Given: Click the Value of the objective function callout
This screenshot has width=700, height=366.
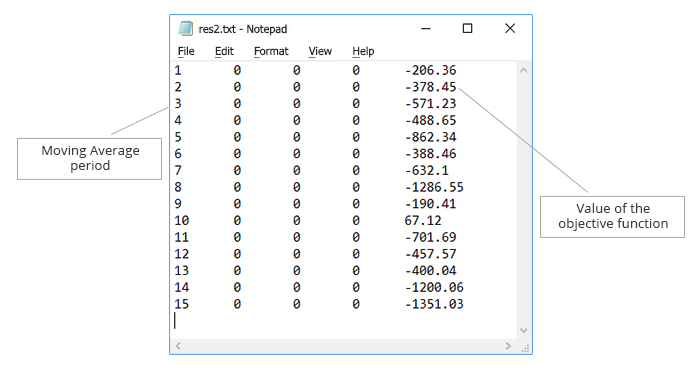Looking at the screenshot, I should [x=612, y=217].
